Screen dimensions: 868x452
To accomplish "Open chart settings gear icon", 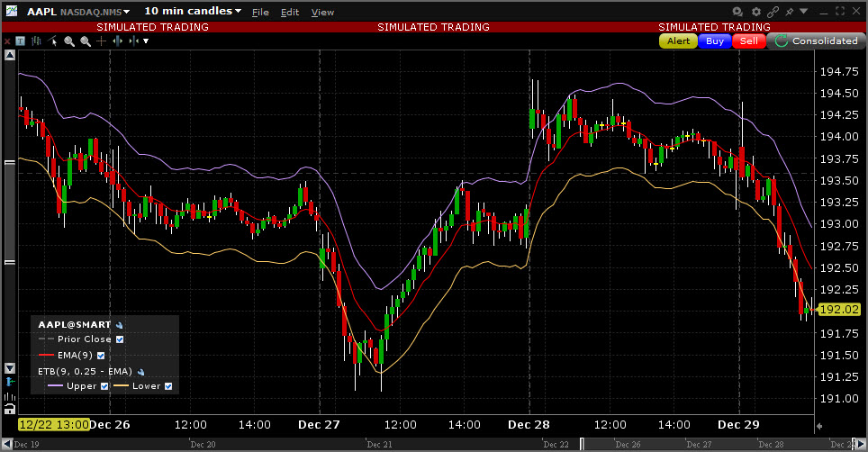I will click(x=756, y=12).
